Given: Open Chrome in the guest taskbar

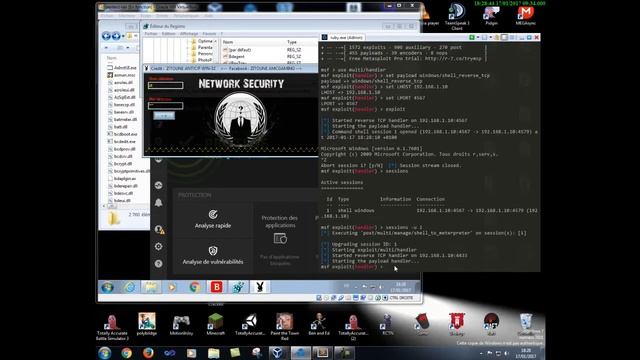Looking at the screenshot, I should pos(195,287).
